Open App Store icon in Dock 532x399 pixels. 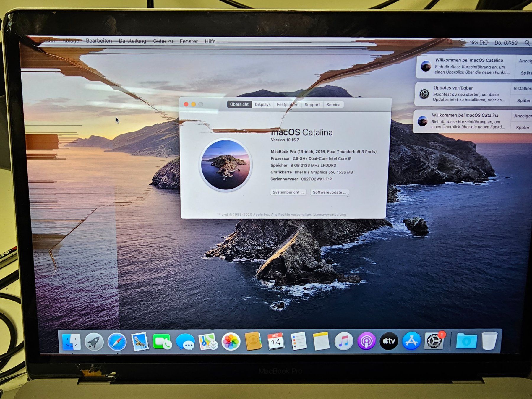pos(411,341)
